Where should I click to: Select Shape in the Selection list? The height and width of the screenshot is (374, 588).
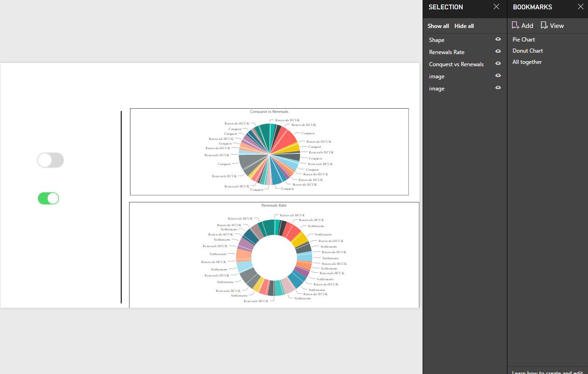pyautogui.click(x=437, y=40)
